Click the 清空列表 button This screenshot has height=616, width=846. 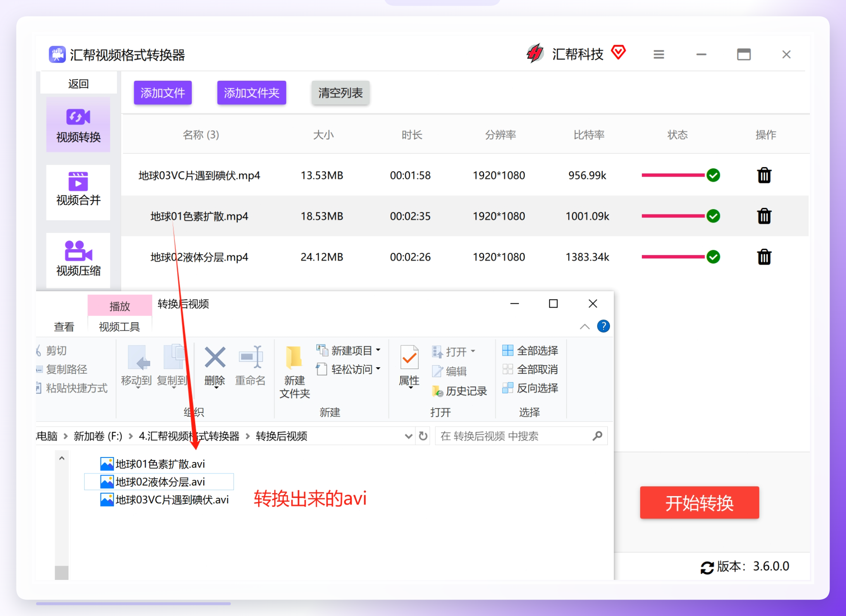(340, 93)
